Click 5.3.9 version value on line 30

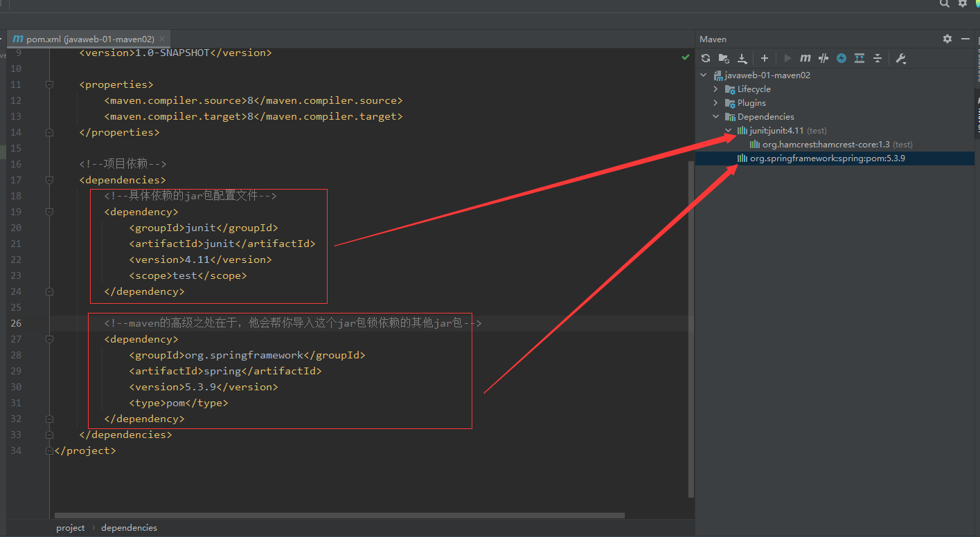199,387
